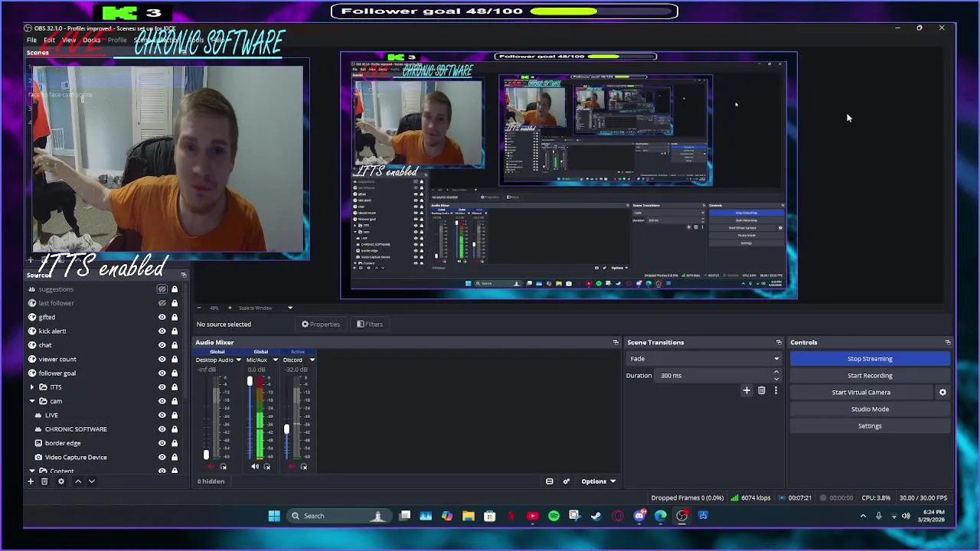This screenshot has width=980, height=551.
Task: Undock the Scene Transitions panel
Action: point(779,342)
